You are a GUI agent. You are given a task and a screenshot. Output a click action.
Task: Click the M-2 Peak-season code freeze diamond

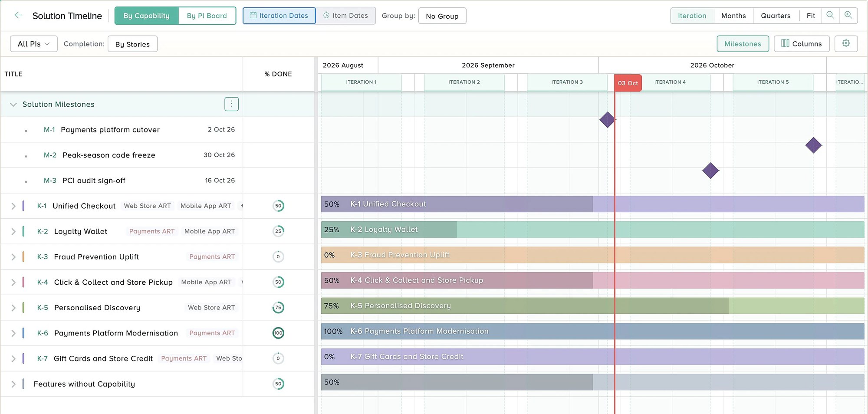(x=813, y=145)
